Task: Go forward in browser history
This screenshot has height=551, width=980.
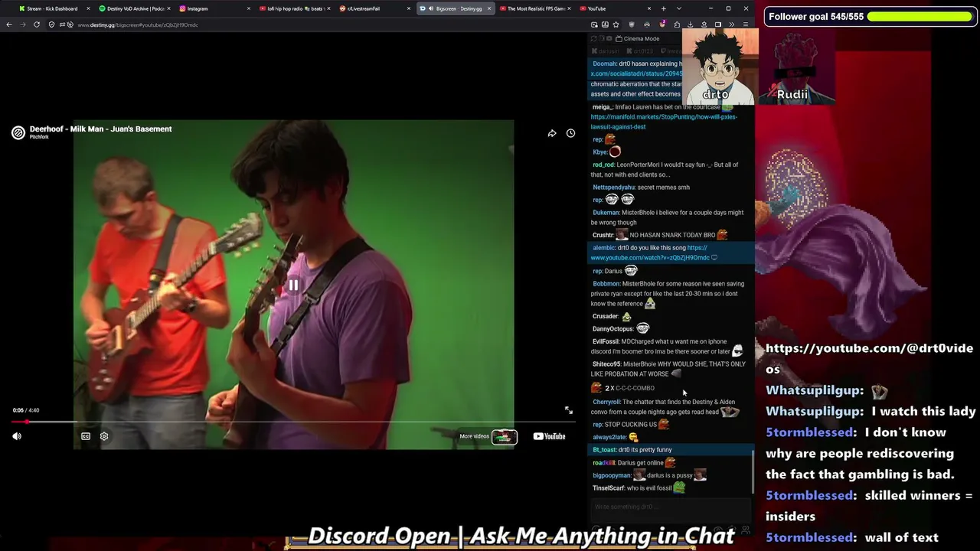Action: [x=23, y=24]
